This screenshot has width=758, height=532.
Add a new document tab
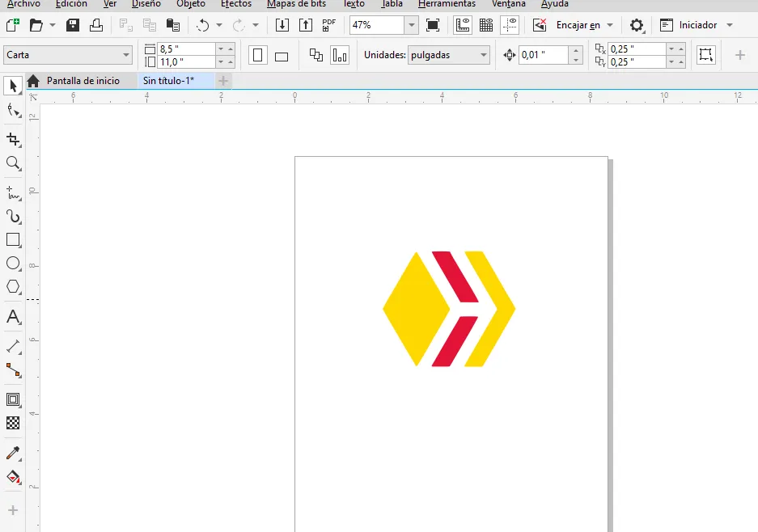tap(223, 81)
